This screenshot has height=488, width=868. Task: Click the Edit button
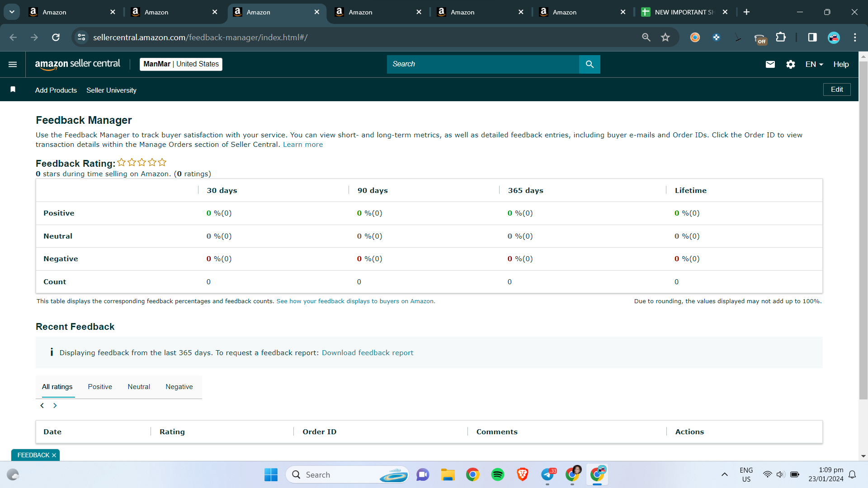tap(837, 89)
